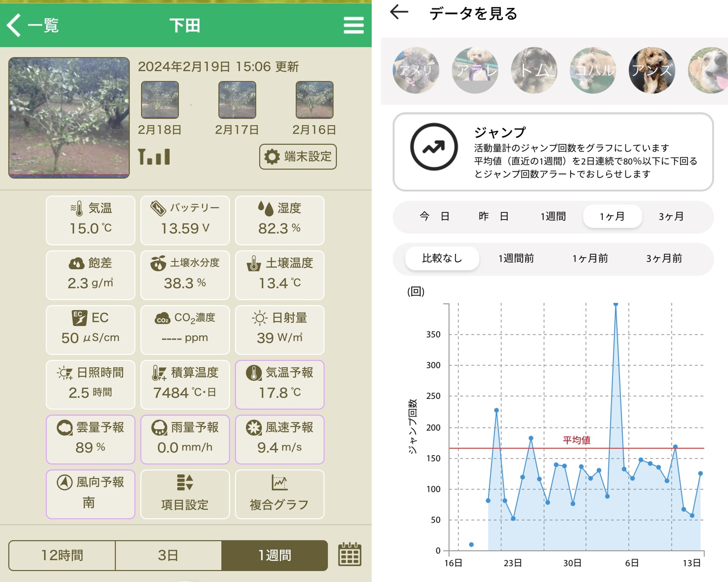Open the 2月18日 photo thumbnail

(160, 100)
